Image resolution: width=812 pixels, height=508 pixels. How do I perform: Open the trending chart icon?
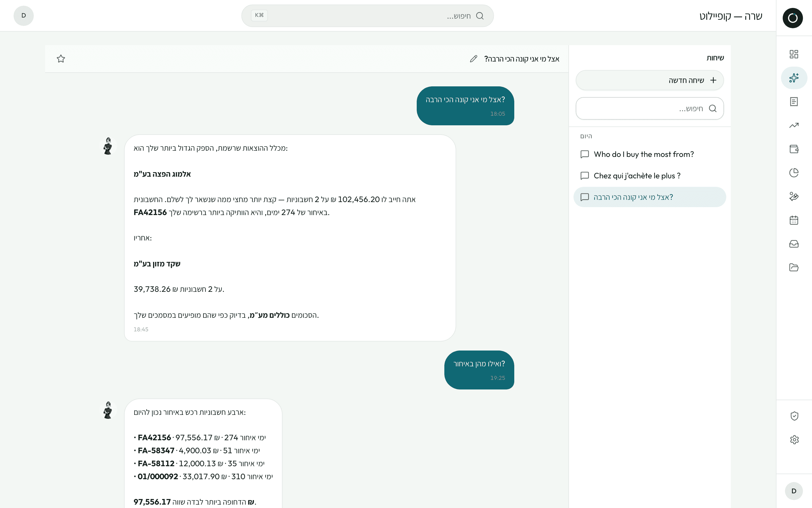[794, 125]
